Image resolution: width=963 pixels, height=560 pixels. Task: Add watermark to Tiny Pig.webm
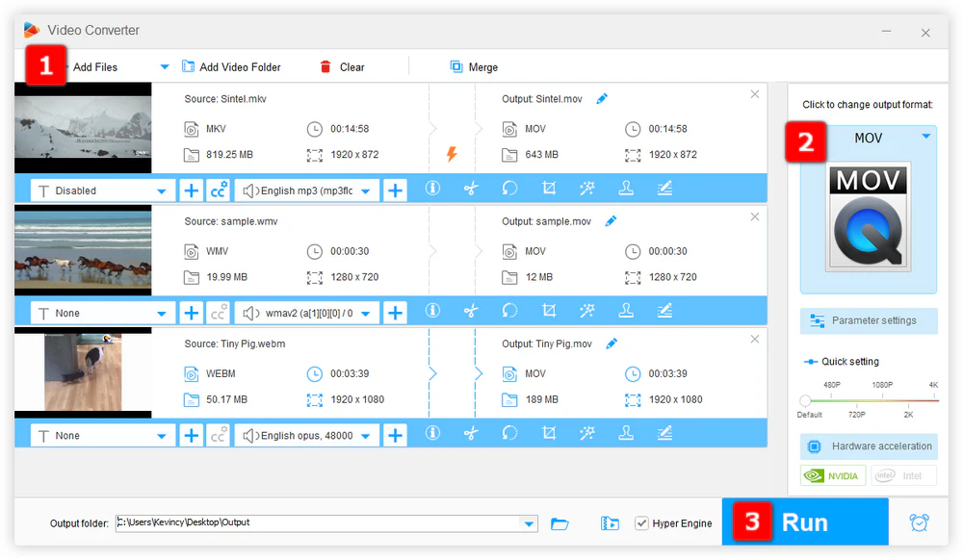626,433
